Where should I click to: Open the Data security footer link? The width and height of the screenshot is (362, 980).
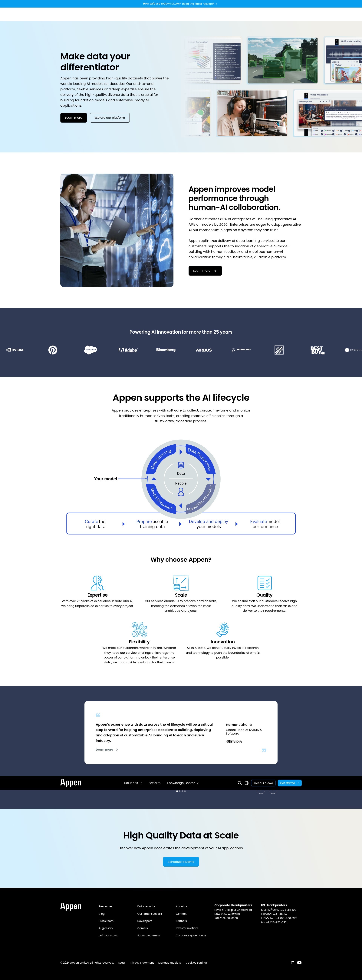[x=146, y=906]
